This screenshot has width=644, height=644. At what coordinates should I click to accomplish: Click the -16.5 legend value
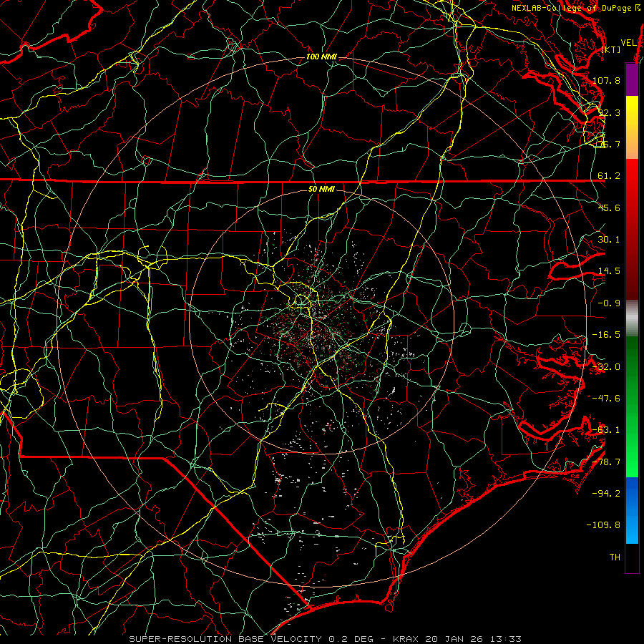(606, 335)
